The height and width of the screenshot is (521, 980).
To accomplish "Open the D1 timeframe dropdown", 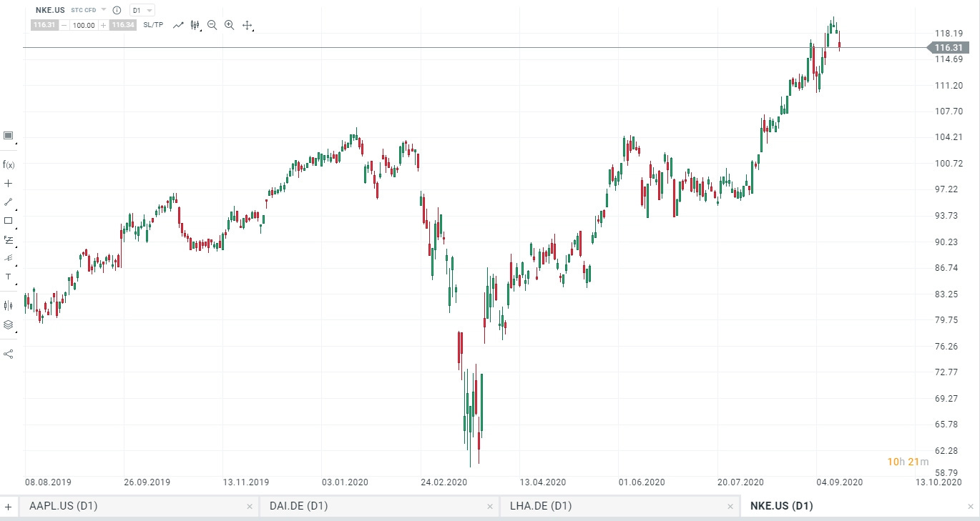I will click(x=140, y=10).
